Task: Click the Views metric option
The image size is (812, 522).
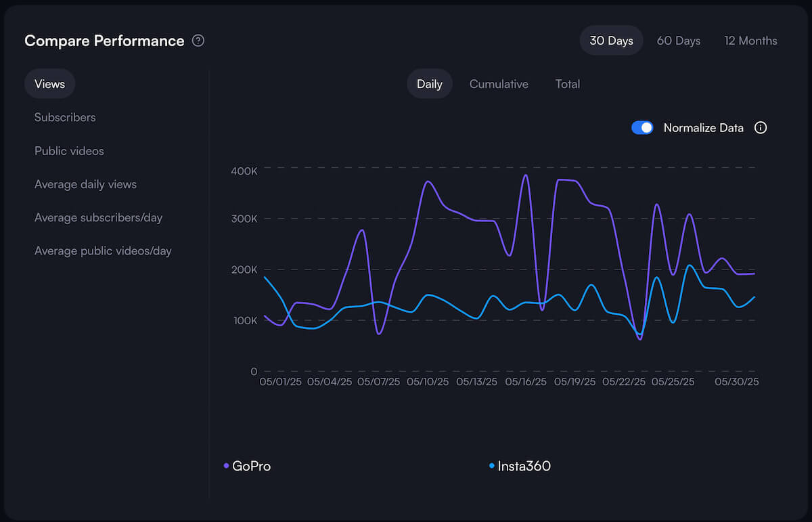Action: tap(49, 83)
